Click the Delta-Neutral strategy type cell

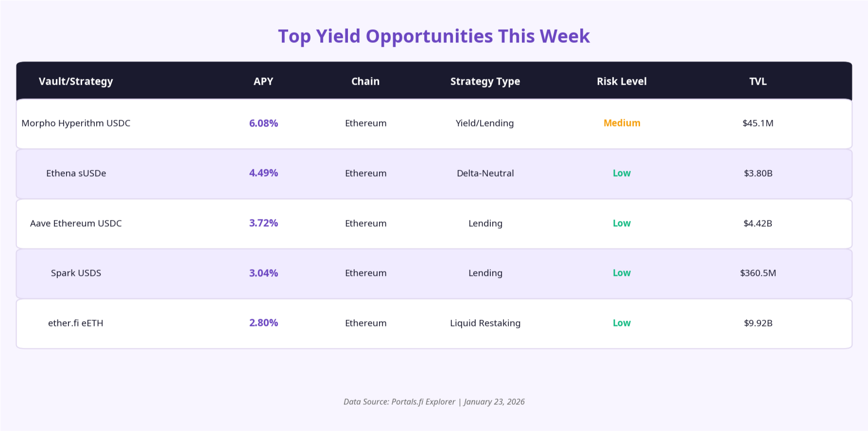(x=485, y=173)
